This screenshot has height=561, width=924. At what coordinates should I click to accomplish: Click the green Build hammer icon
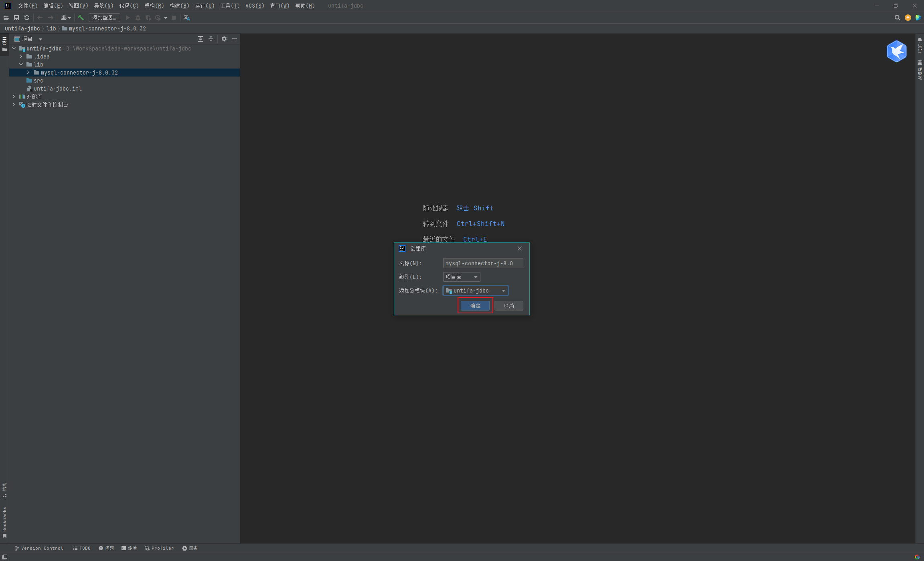coord(81,18)
